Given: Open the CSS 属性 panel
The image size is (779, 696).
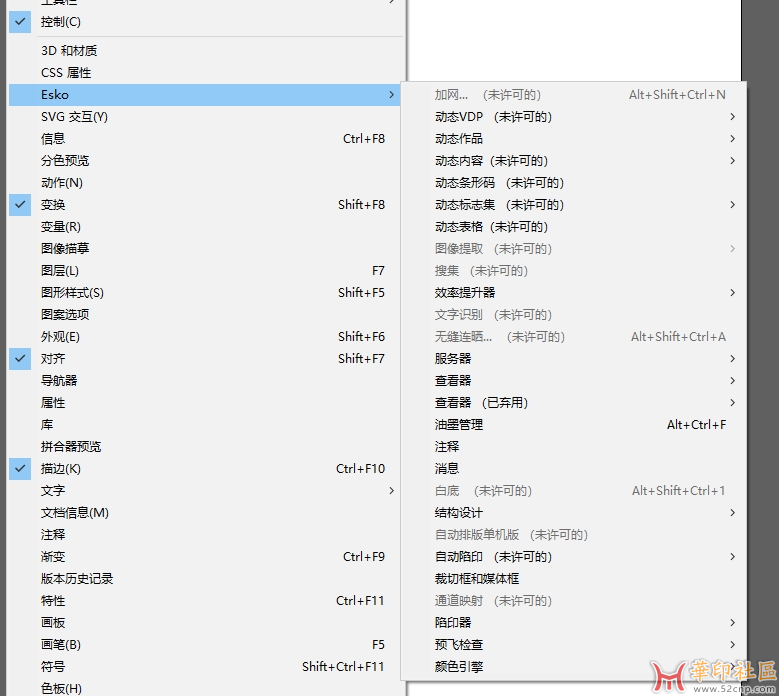Looking at the screenshot, I should pos(204,73).
